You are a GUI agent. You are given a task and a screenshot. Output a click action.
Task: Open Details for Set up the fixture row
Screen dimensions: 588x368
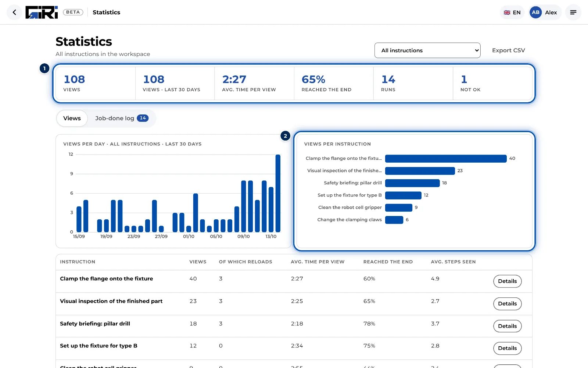pyautogui.click(x=507, y=348)
